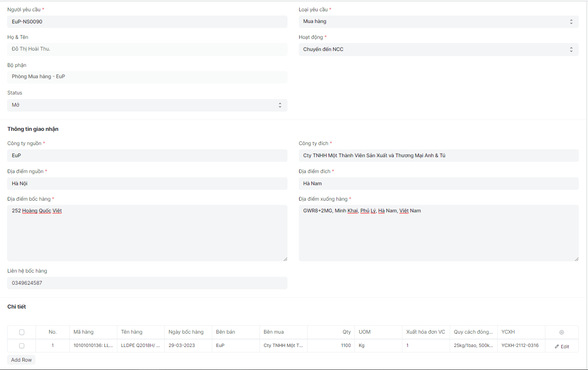Viewport: 588px width, 370px height.
Task: Click resize handle of Địa điểm bốc hàng textarea
Action: coord(285,259)
